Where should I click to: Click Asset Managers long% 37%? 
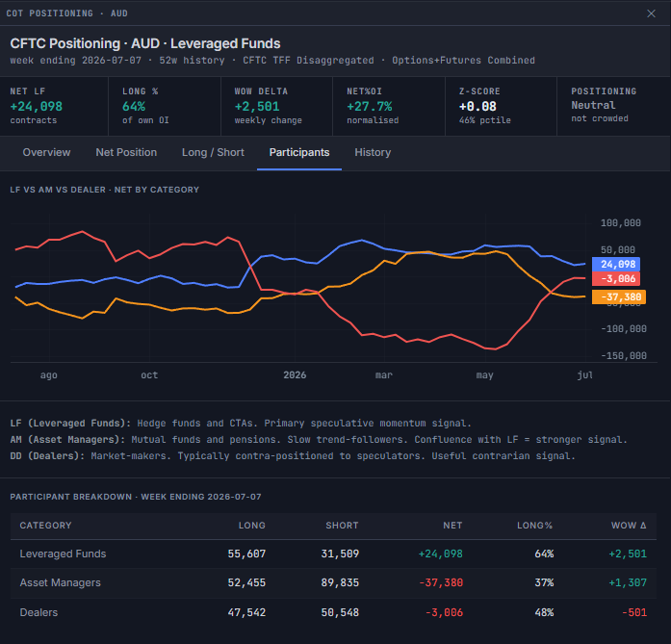[x=544, y=582]
